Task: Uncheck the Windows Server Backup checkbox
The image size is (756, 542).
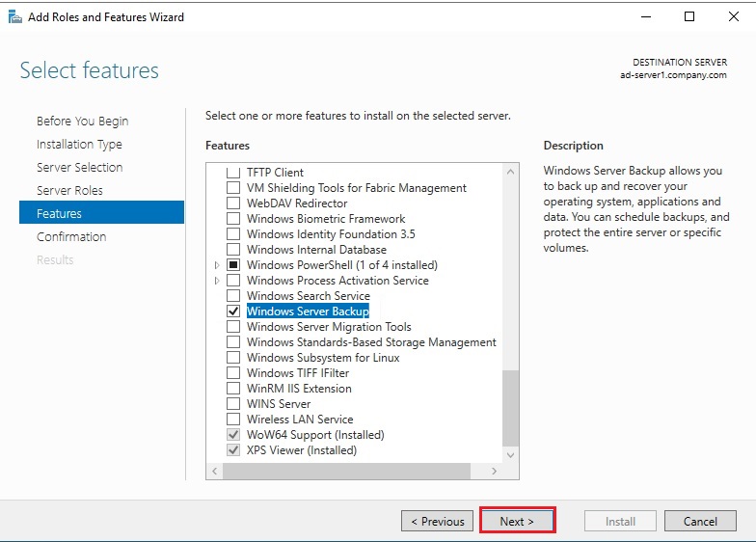Action: pyautogui.click(x=232, y=312)
